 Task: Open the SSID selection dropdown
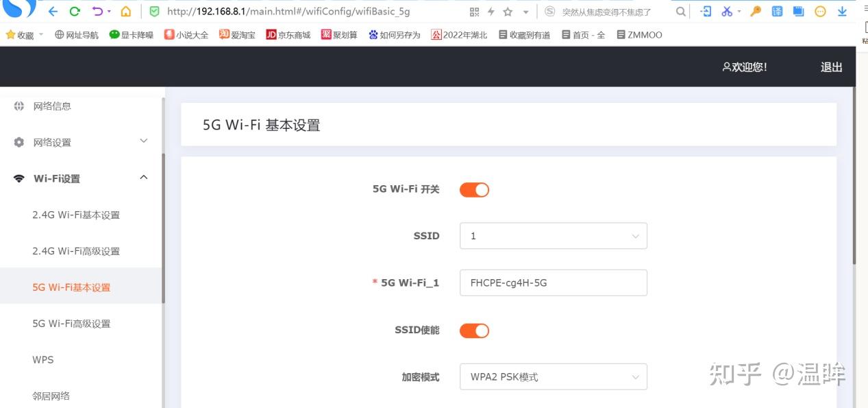pos(553,235)
